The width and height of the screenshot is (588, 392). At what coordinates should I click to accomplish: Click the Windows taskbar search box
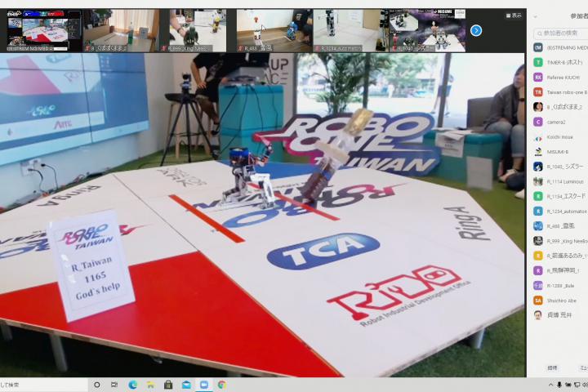(44, 385)
